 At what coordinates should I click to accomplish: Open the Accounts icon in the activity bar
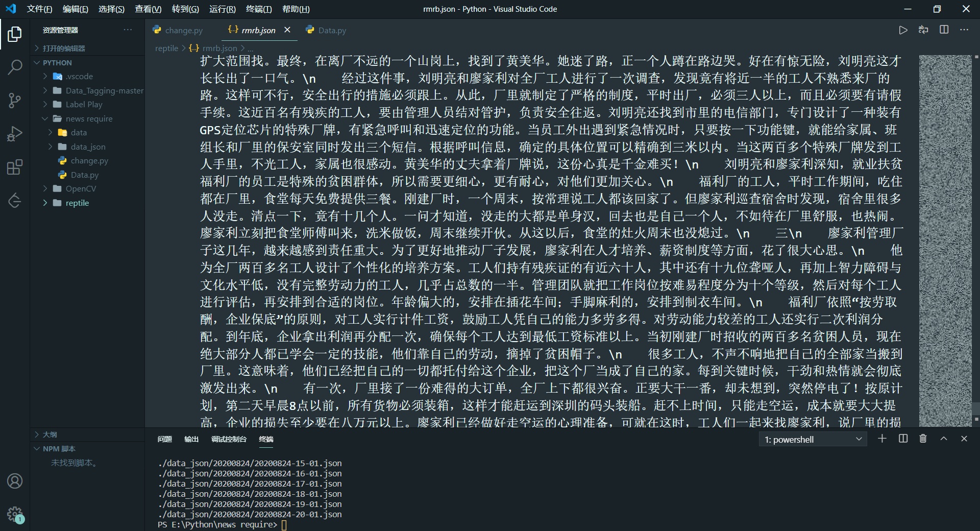(x=15, y=481)
